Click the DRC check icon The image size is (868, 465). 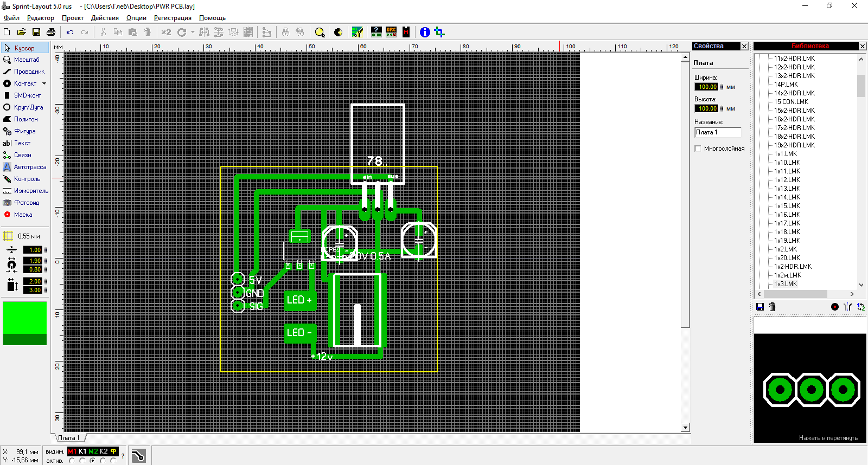coord(391,33)
